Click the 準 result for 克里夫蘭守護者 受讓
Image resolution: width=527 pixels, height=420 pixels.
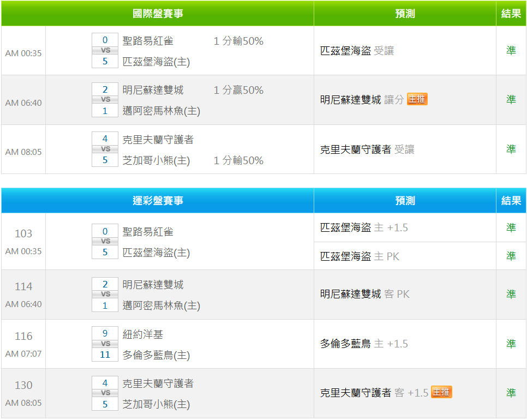click(x=511, y=149)
